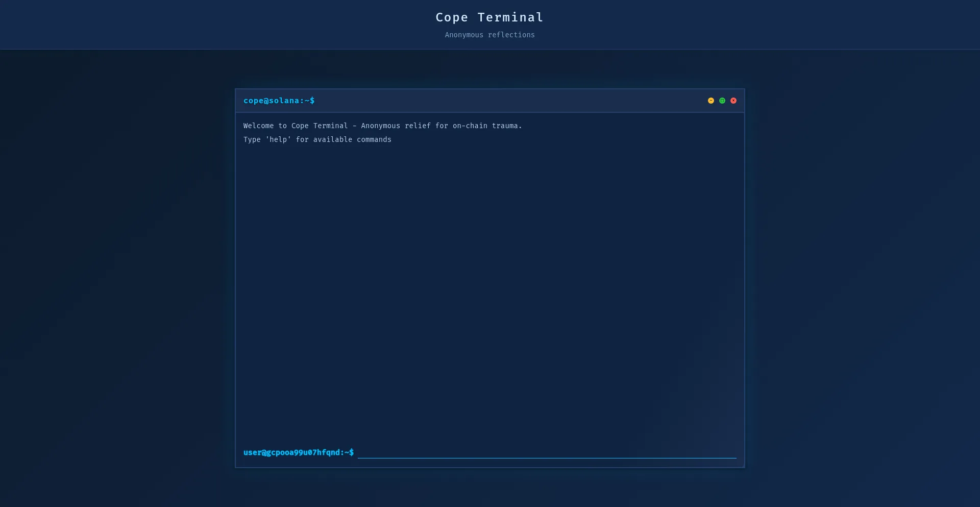
Task: Click the Welcome to Cope Terminal message
Action: coord(382,126)
